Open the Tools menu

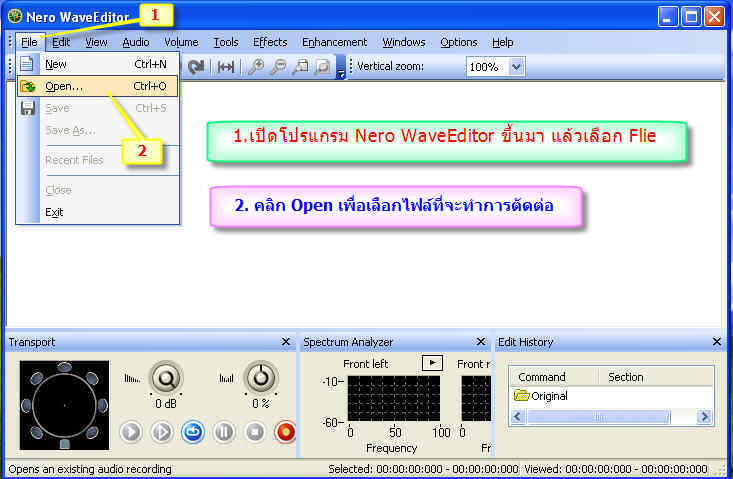click(x=226, y=42)
